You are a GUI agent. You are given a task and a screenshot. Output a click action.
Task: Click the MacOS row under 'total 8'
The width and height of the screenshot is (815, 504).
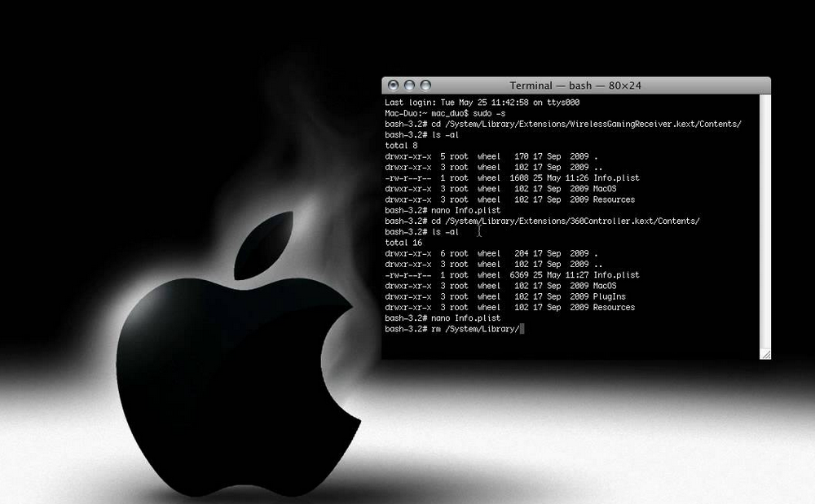(500, 189)
